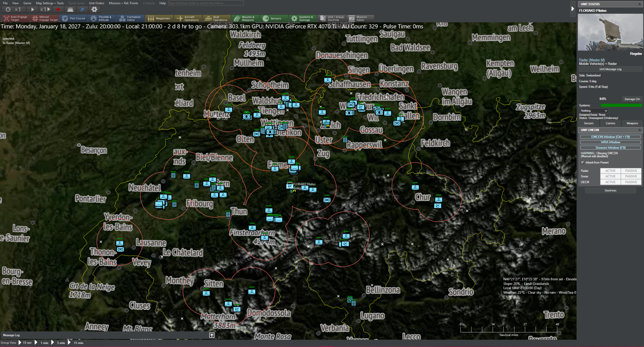Open the Sensors toolbar button
This screenshot has width=644, height=347.
[274, 18]
